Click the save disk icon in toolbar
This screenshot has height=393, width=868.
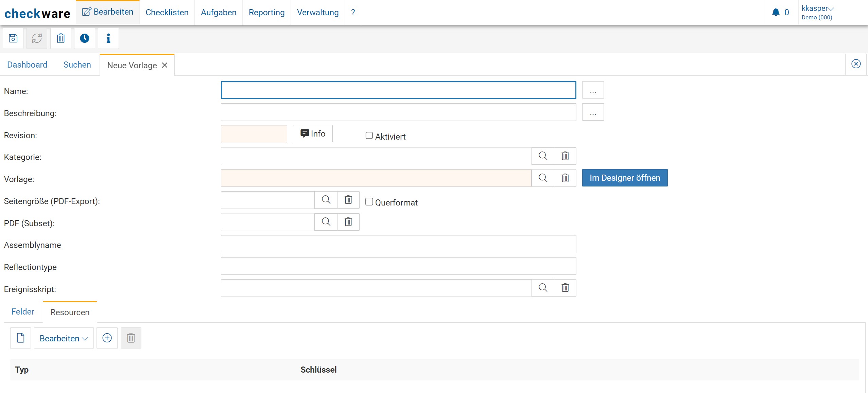coord(13,38)
